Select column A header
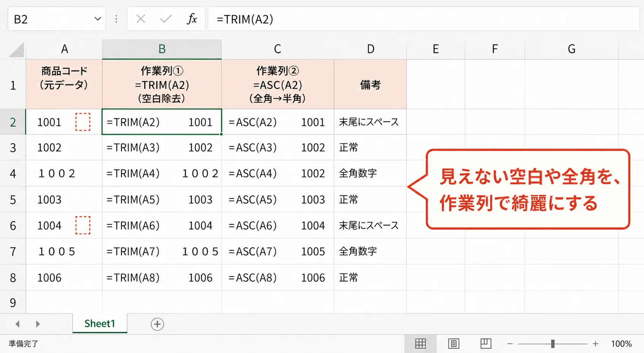The image size is (644, 353). coord(64,49)
